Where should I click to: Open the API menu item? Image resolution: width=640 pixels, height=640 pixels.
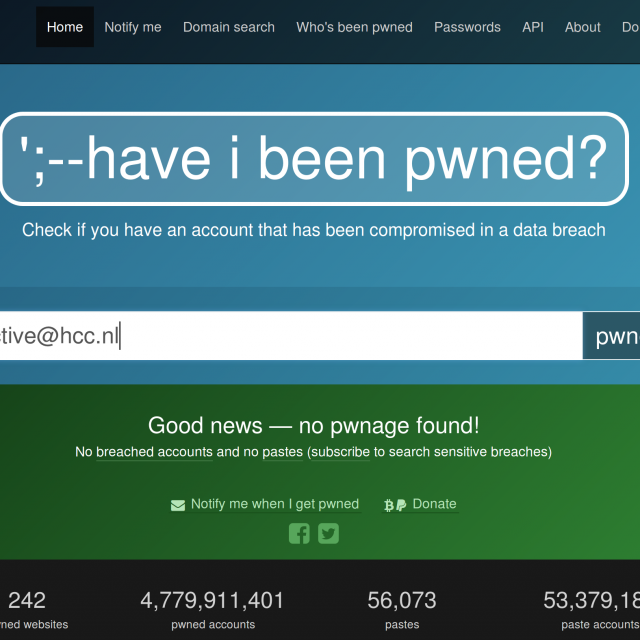[x=533, y=27]
